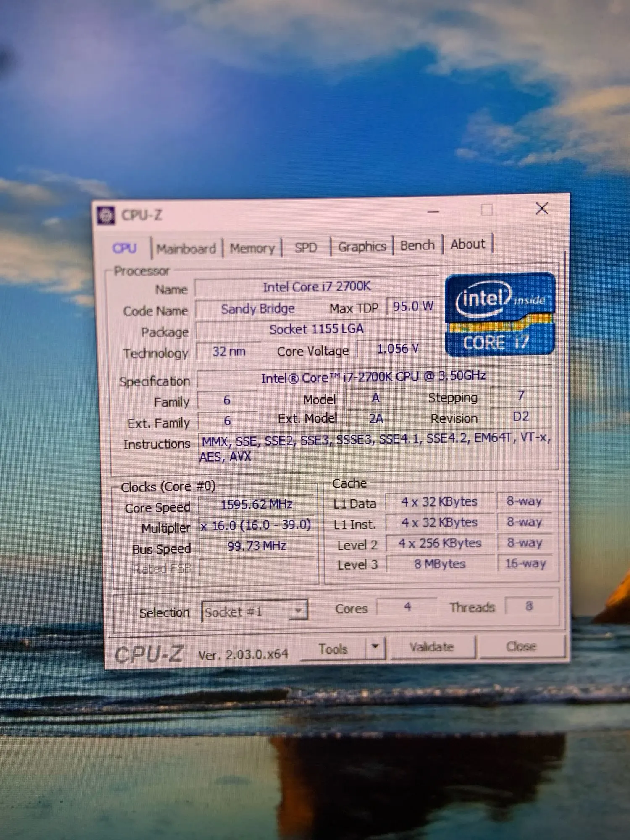
Task: Click the Technology value 32 nm
Action: (229, 351)
